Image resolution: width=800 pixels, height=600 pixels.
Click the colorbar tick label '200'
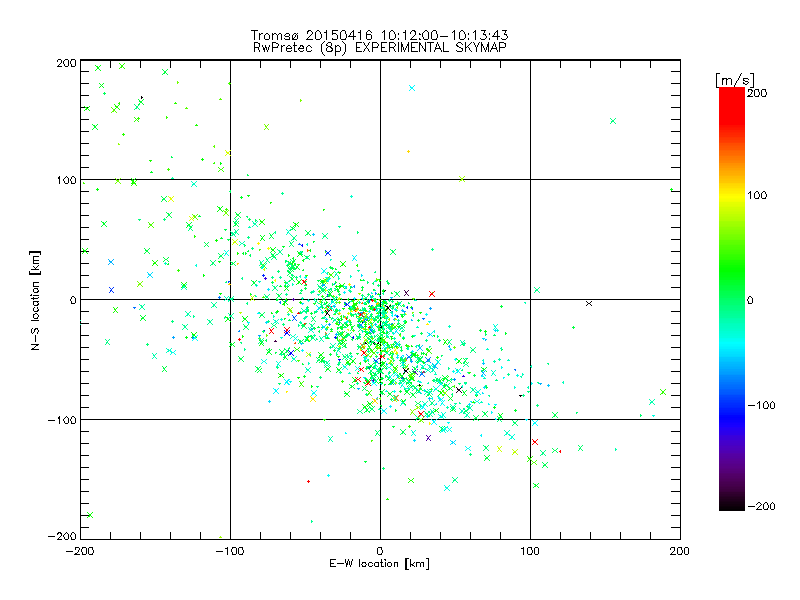pos(757,93)
